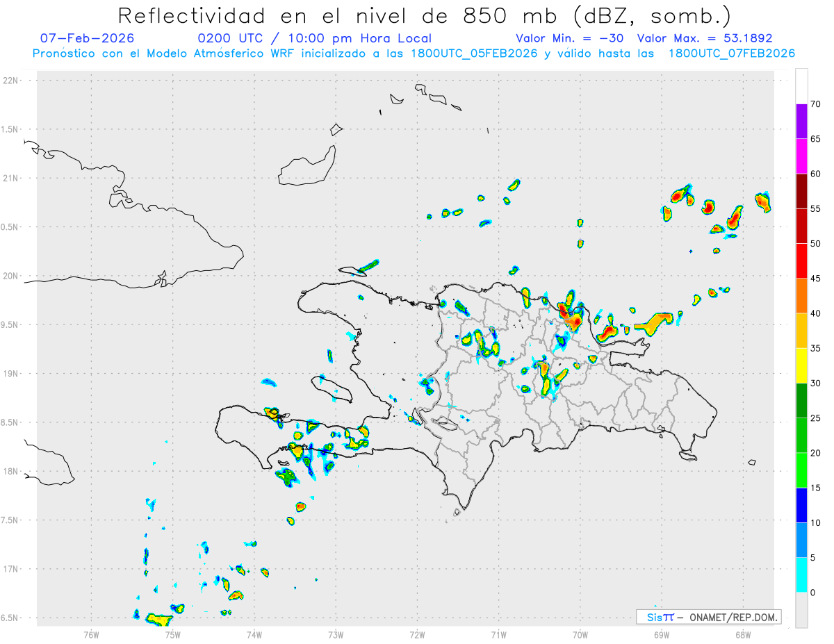Click Gonâve island outline west of Haiti
Viewport: 834px width, 644px height.
pos(332,388)
